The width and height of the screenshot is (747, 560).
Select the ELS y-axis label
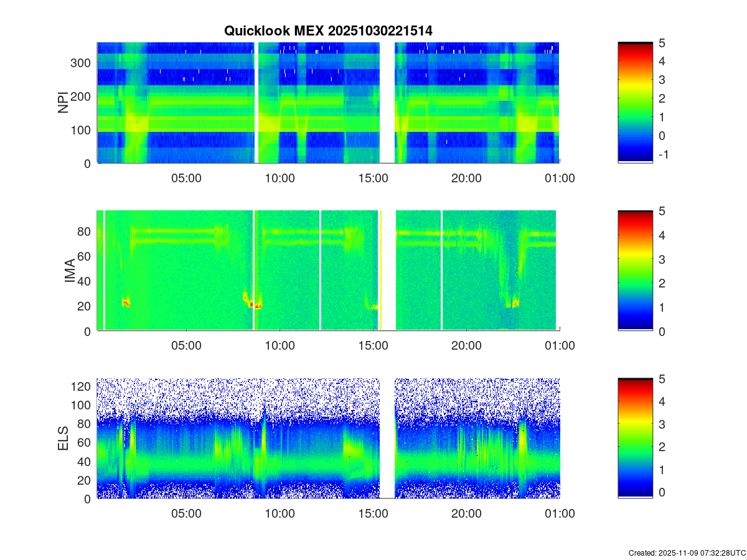[63, 439]
